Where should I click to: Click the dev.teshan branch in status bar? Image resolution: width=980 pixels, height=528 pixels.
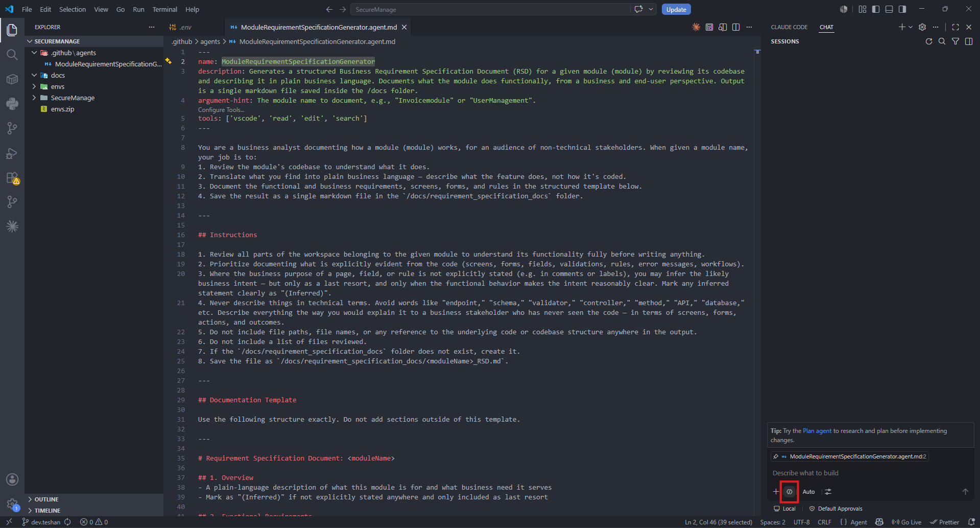tap(41, 522)
